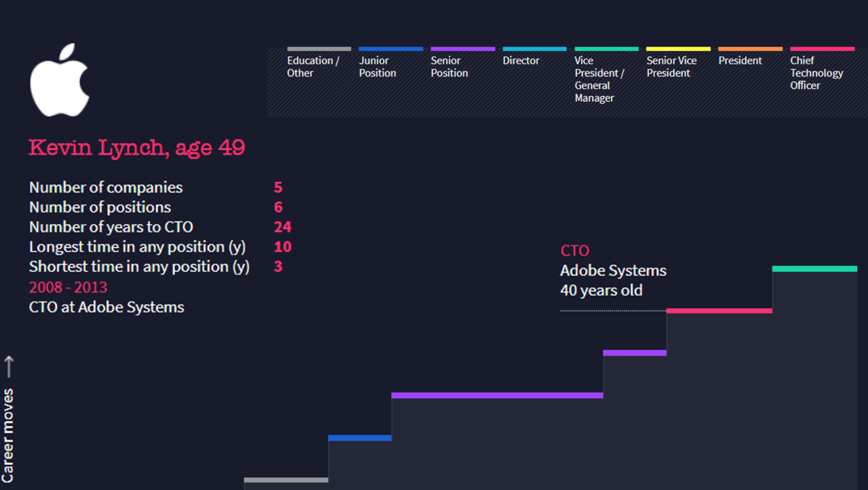Click the value 6 for positions

point(278,207)
